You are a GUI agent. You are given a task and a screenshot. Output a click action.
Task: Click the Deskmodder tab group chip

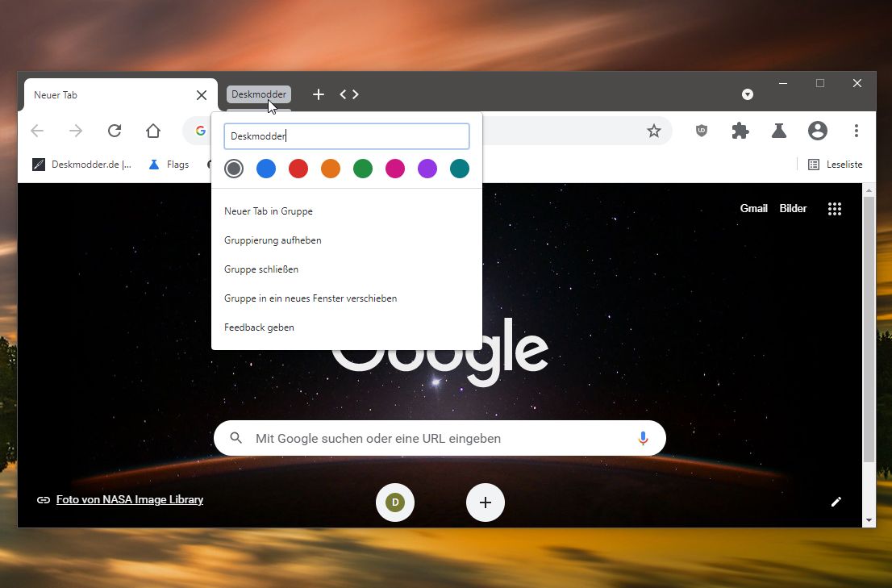pyautogui.click(x=259, y=94)
